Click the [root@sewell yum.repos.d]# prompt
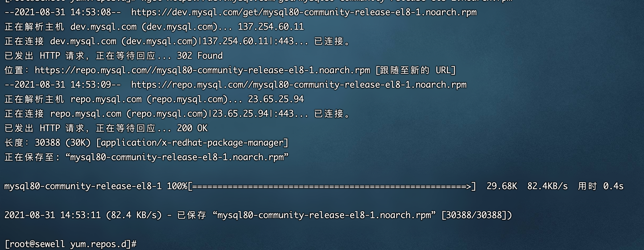The height and width of the screenshot is (250, 644). (x=71, y=244)
